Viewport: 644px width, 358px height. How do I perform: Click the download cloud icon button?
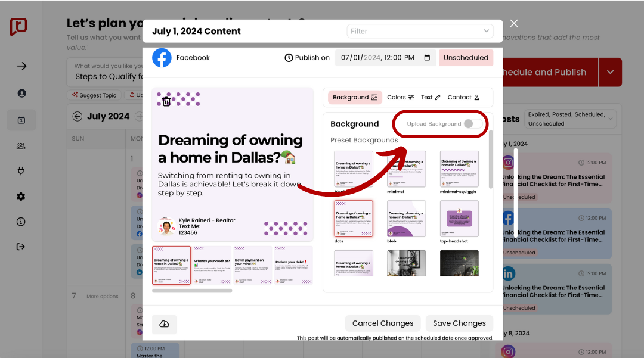(x=165, y=324)
